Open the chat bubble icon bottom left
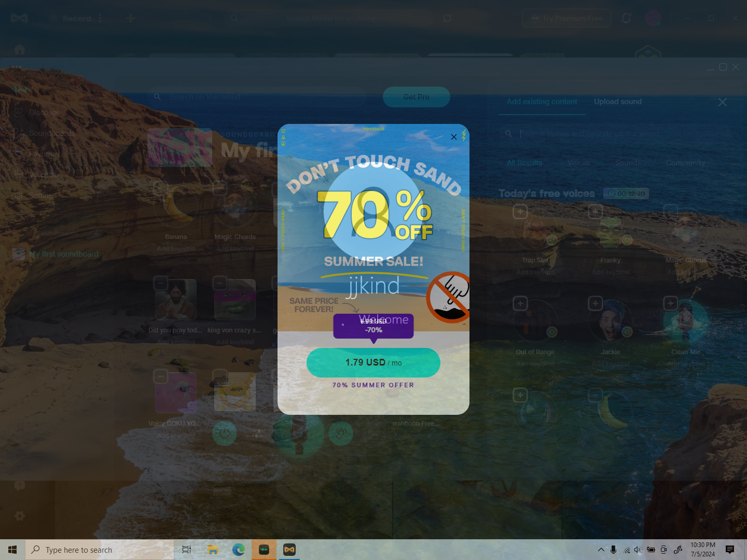 coord(20,485)
